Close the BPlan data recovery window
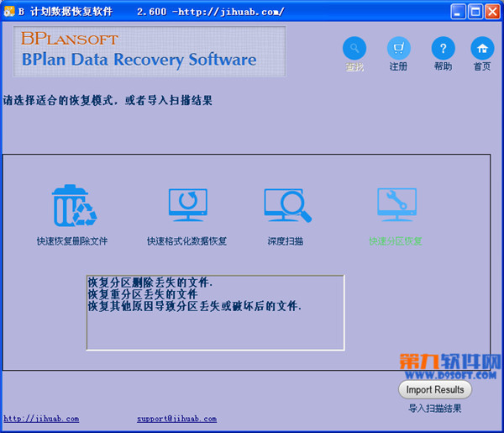Screen dimensions: 504x433 (x=492, y=12)
